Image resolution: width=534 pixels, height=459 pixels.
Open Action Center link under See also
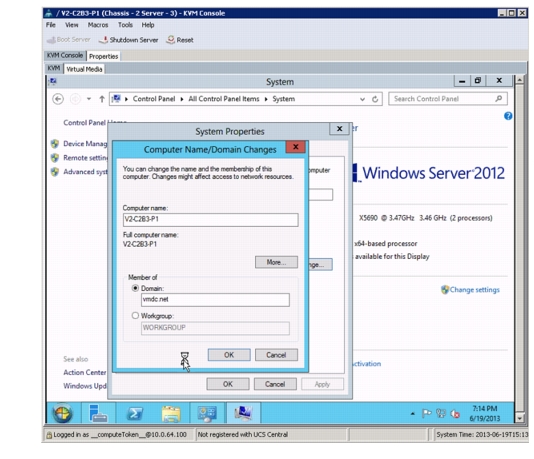click(85, 373)
